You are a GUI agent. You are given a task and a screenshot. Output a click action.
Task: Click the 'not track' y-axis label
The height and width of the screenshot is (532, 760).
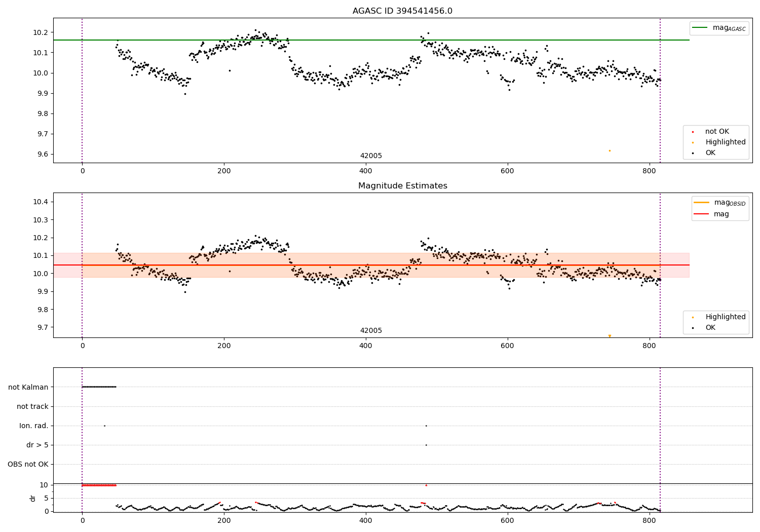point(32,406)
